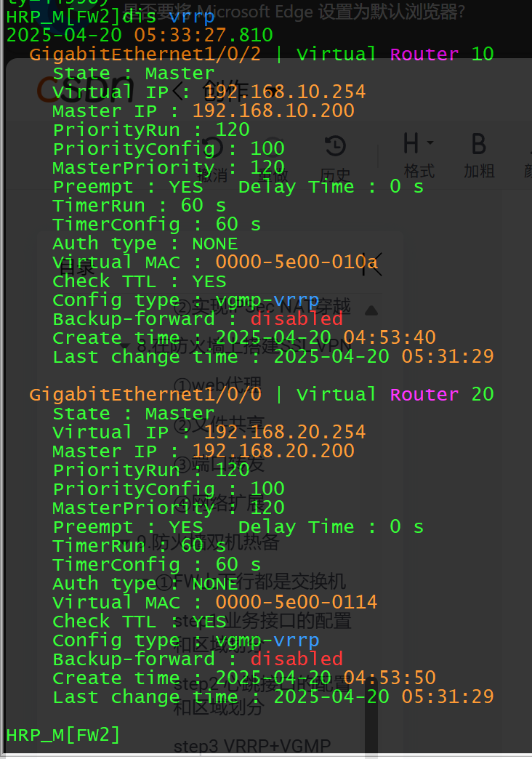Image resolution: width=532 pixels, height=759 pixels.
Task: Collapse the 9.防火墙双机热备 section
Action: pyautogui.click(x=126, y=542)
